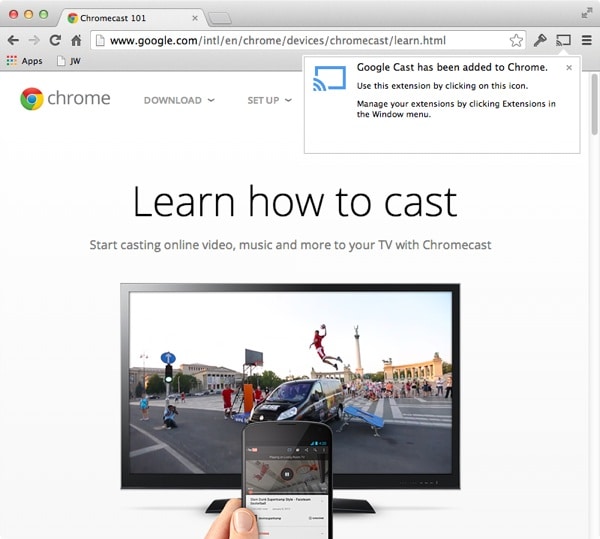Expand the DOWNLOAD menu
600x539 pixels.
point(179,100)
